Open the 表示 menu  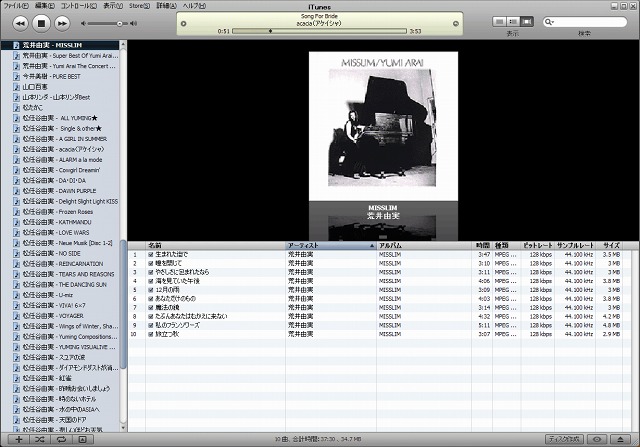coord(113,6)
